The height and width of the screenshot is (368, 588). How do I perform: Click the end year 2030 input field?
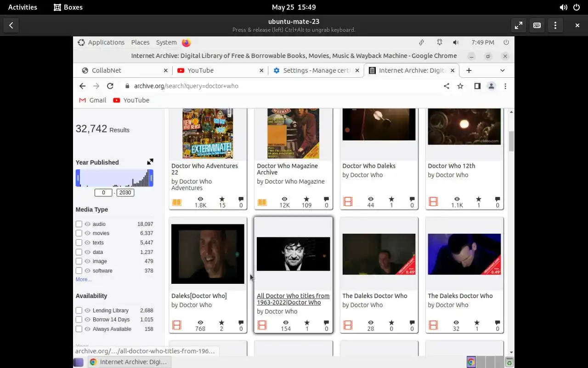[x=125, y=193]
